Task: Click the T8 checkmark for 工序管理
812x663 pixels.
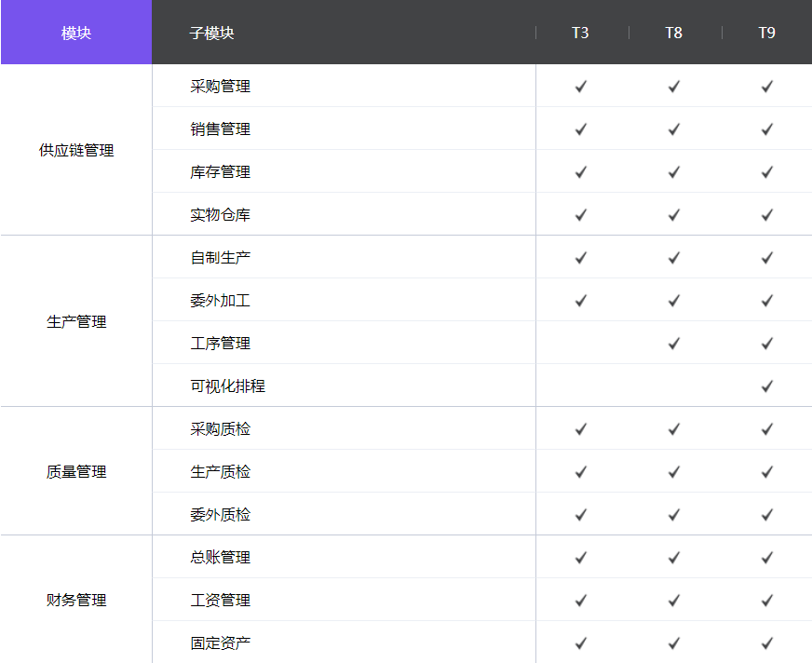Action: [674, 344]
